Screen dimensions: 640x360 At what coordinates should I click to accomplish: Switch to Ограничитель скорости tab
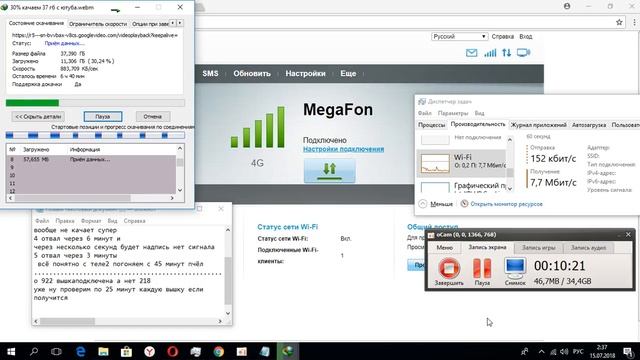(x=98, y=24)
